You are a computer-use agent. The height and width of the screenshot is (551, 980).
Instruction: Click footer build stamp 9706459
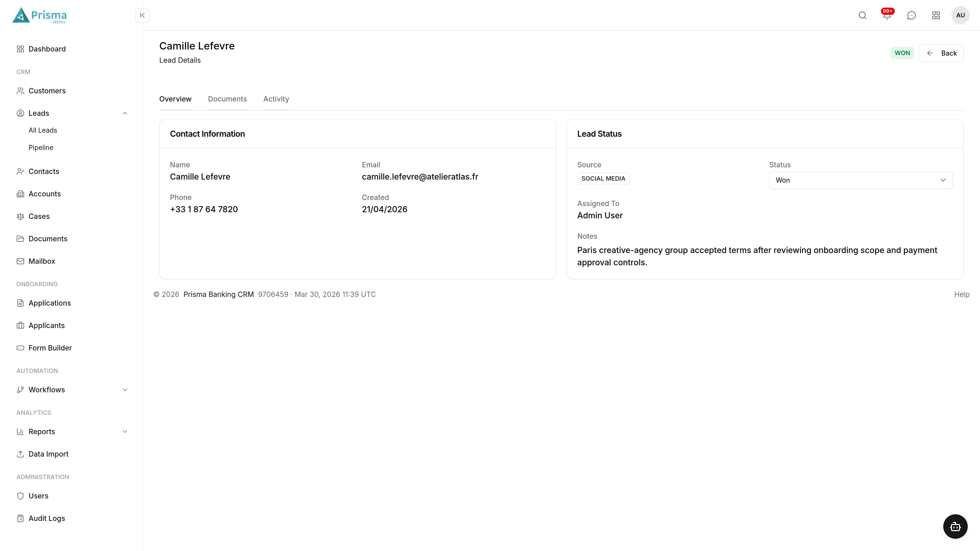pos(273,294)
